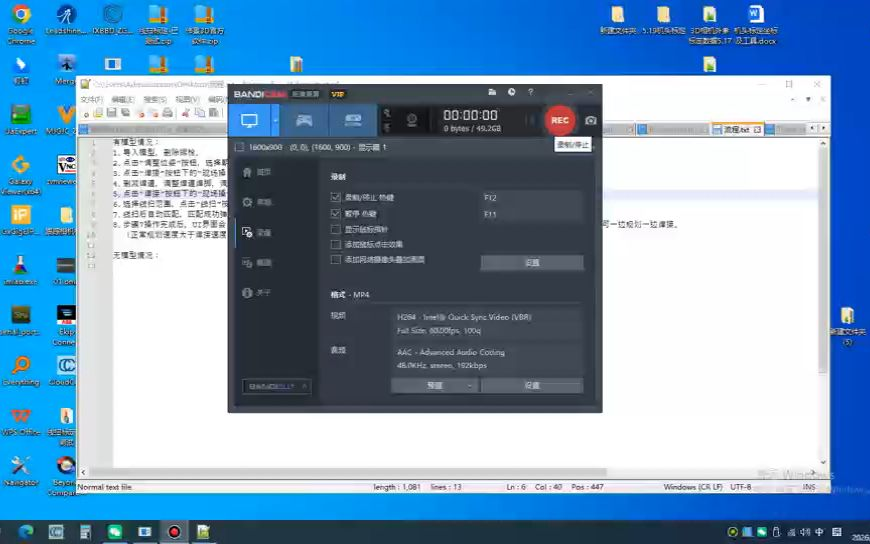Viewport: 870px width, 544px height.
Task: Open the format Presets dropdown button
Action: tap(434, 385)
